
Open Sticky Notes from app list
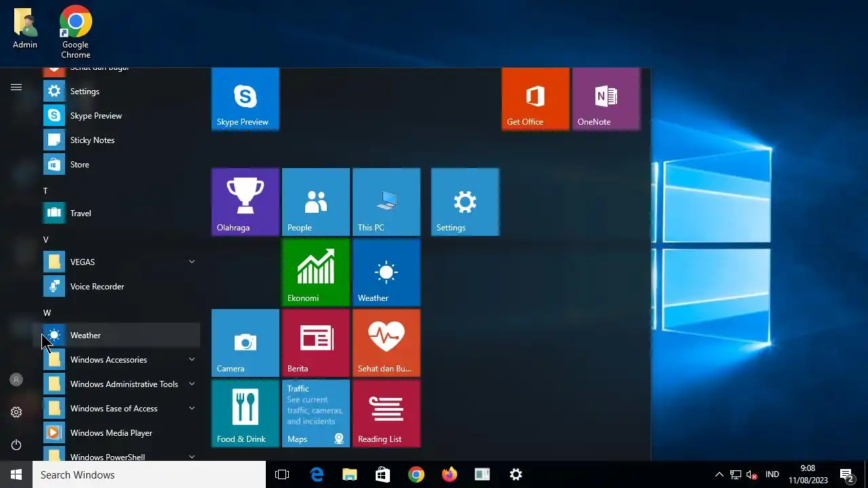pyautogui.click(x=121, y=140)
